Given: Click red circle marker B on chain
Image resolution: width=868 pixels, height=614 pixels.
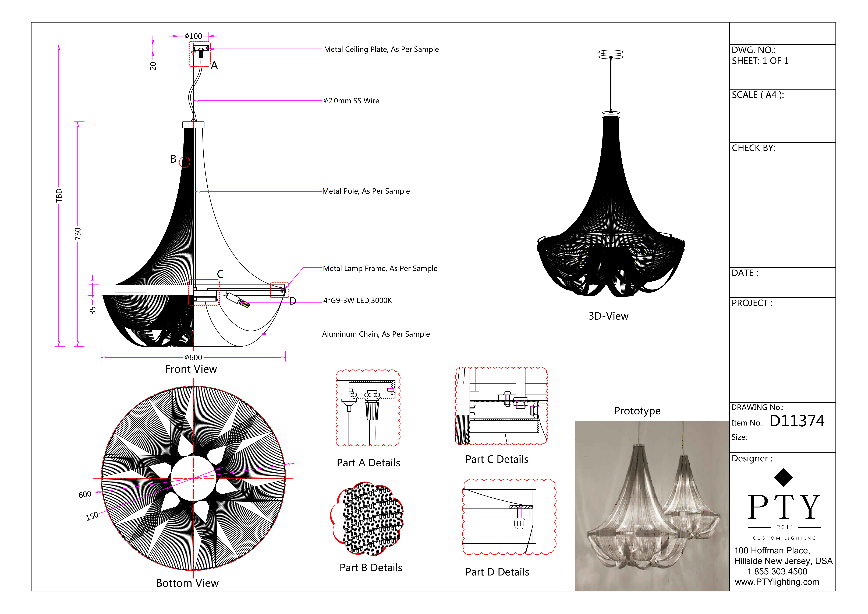Looking at the screenshot, I should pyautogui.click(x=185, y=162).
